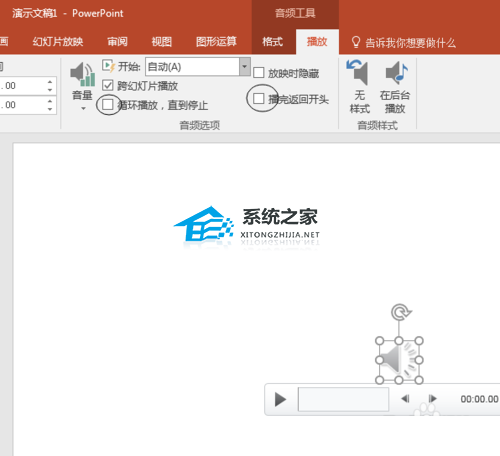Click the lightbulb 告诉我你想要做什么 icon

coord(356,42)
